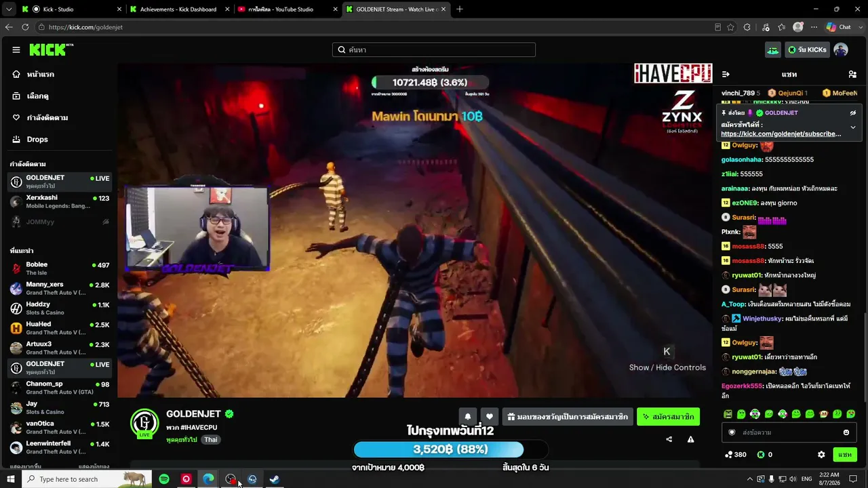
Task: Click the get KICKs button
Action: point(806,49)
